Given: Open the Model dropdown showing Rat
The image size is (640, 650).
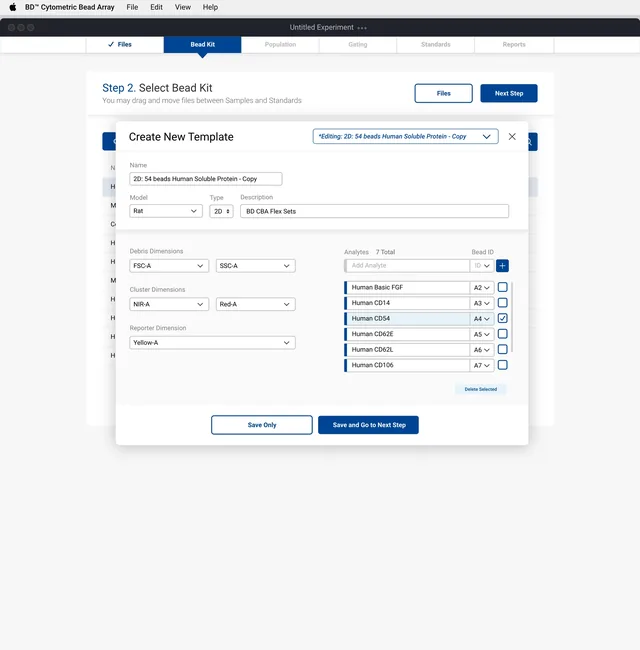Looking at the screenshot, I should click(x=166, y=211).
